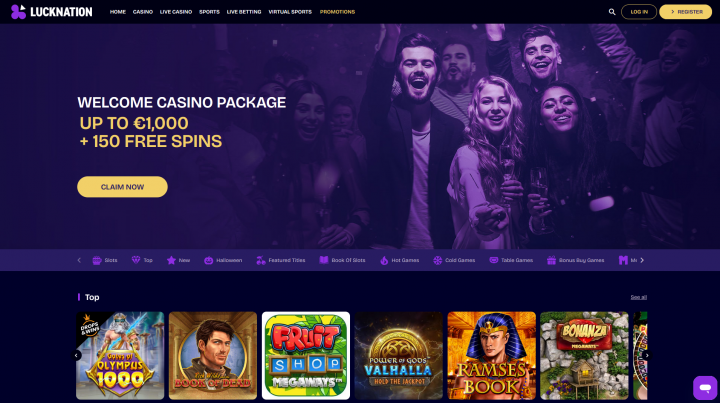Go to the Live Casino menu
This screenshot has width=720, height=403.
[x=176, y=12]
